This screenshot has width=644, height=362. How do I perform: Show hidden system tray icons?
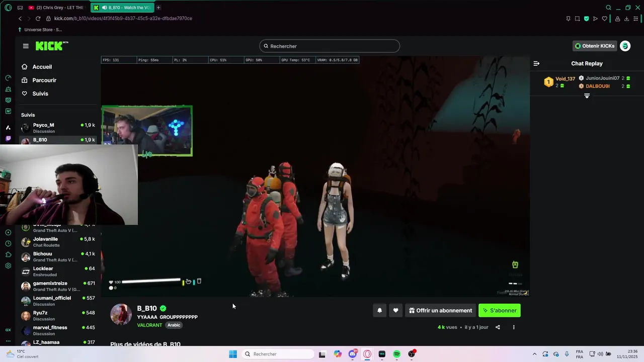pyautogui.click(x=534, y=354)
